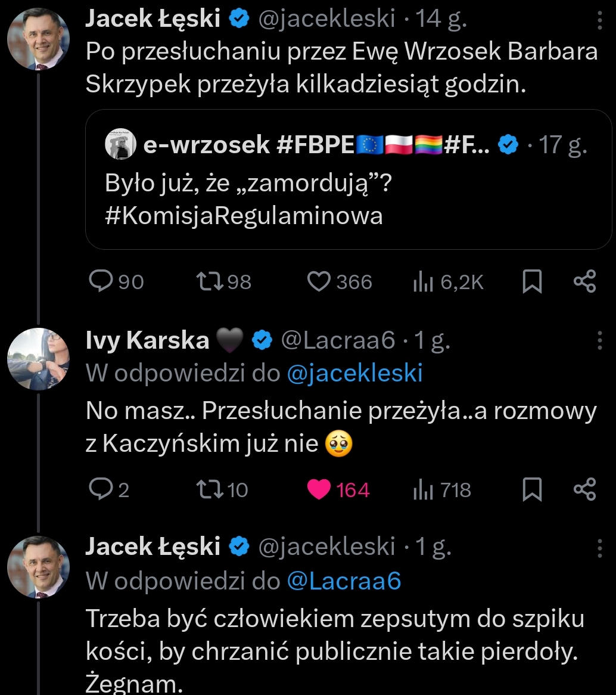Unlike Ivy Karska's tweet with 164 likes
616x695 pixels.
319,489
